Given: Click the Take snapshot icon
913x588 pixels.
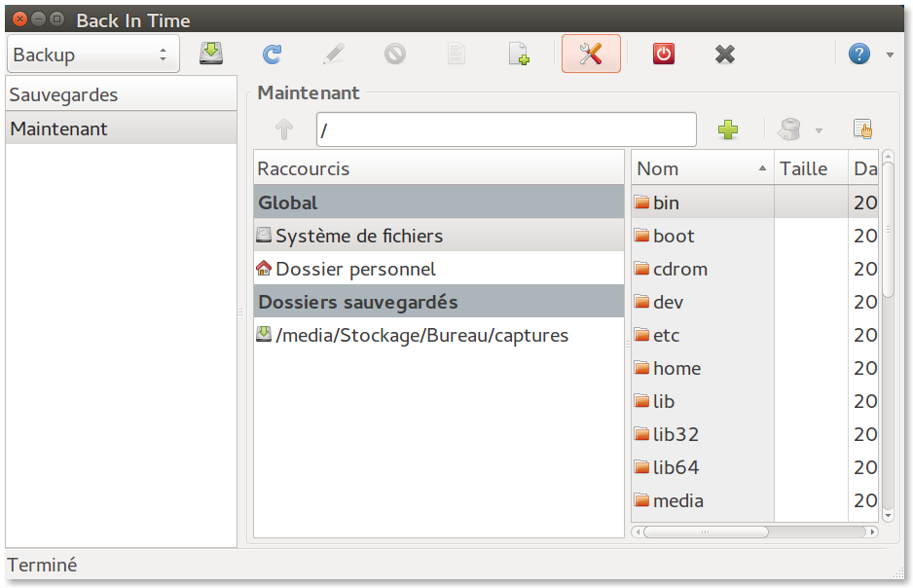Looking at the screenshot, I should pos(211,54).
